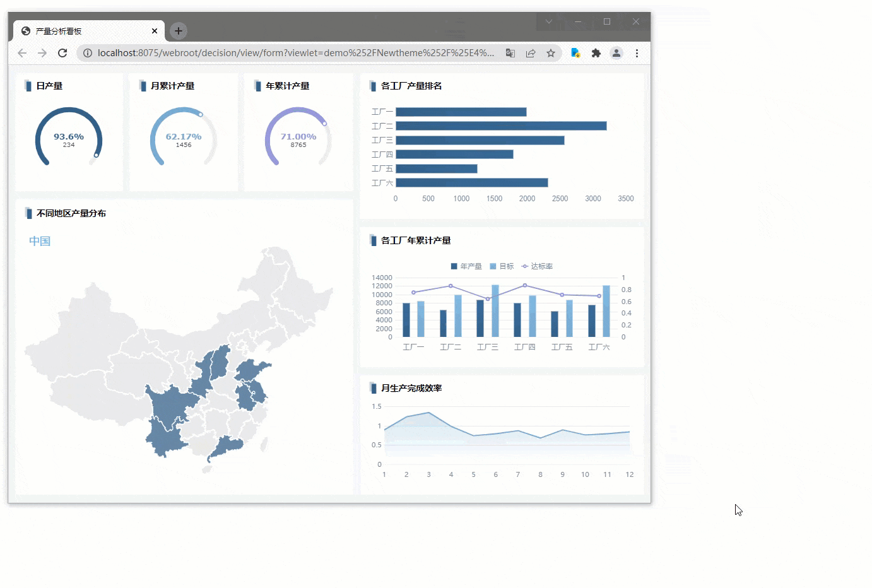Viewport: 872px width, 588px height.
Task: Go back to the previous page
Action: tap(22, 53)
